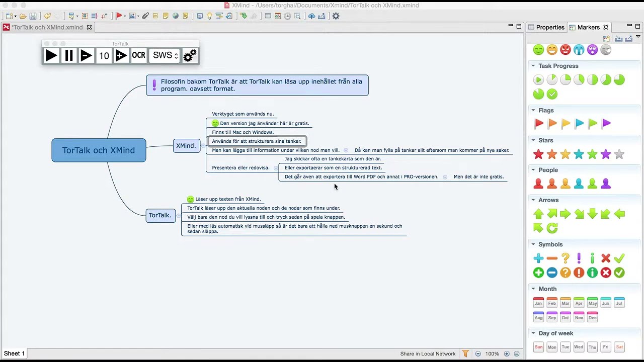
Task: Open the Markers panel view menu triangle
Action: [638, 37]
